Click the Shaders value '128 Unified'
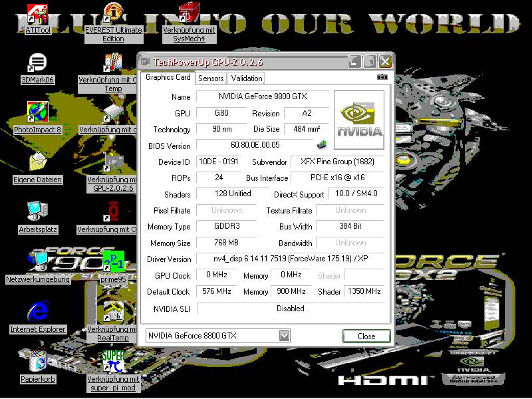 (233, 194)
